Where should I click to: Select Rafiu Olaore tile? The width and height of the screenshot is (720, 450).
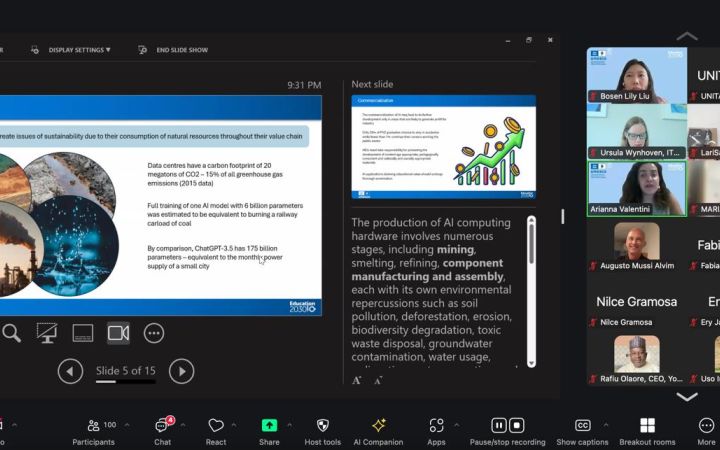pos(637,358)
